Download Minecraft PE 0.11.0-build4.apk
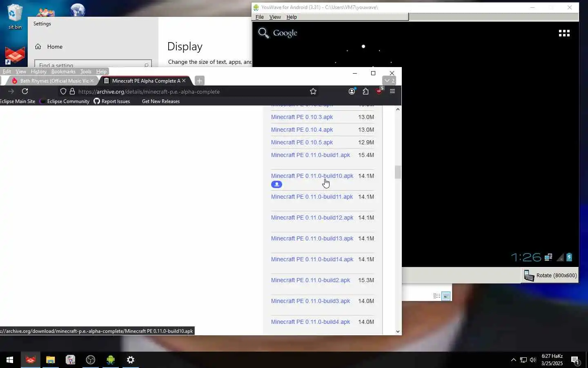Viewport: 588px width, 368px height. point(310,322)
